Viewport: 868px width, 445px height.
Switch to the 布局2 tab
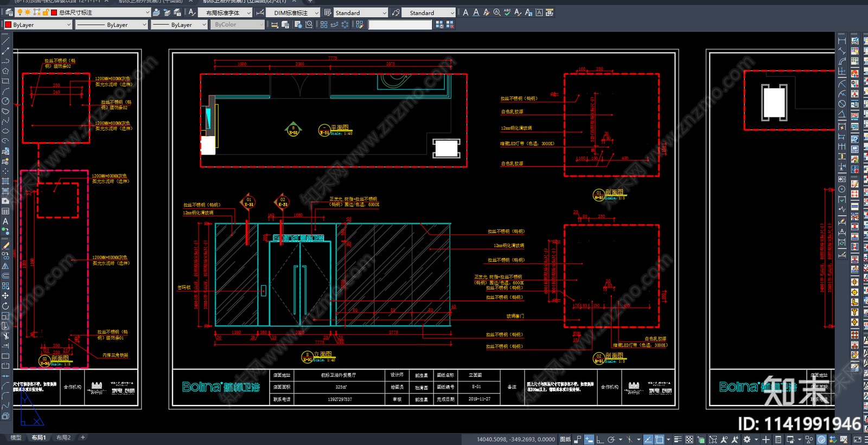pos(63,437)
